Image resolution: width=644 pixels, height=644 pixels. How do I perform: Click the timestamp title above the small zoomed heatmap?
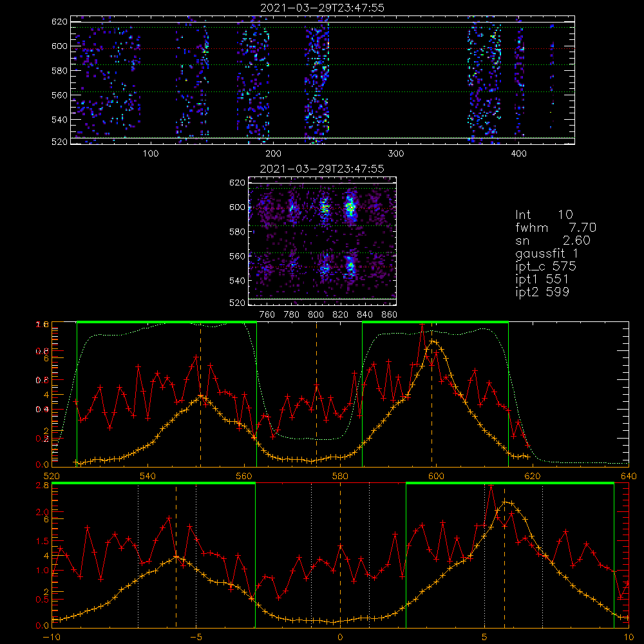pos(323,169)
